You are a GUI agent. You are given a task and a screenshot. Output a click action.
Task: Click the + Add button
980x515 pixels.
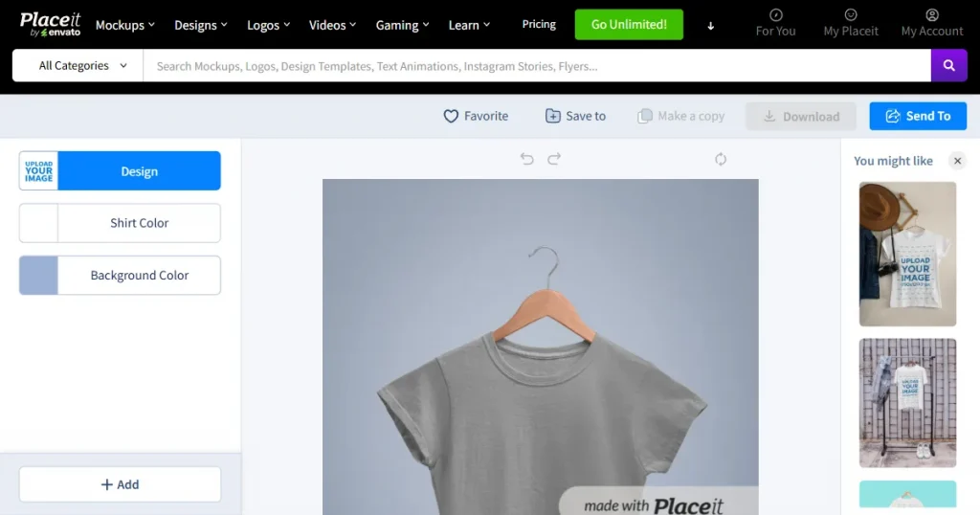(x=120, y=484)
